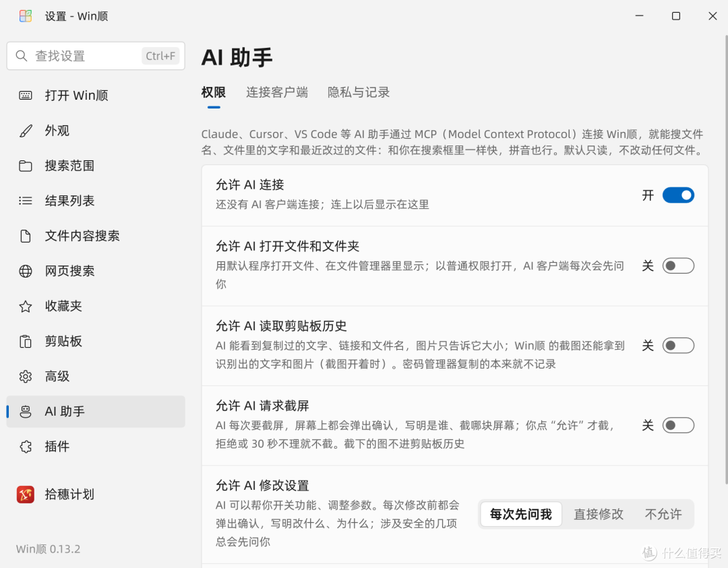
Task: Open the 外观 settings page
Action: 96,131
